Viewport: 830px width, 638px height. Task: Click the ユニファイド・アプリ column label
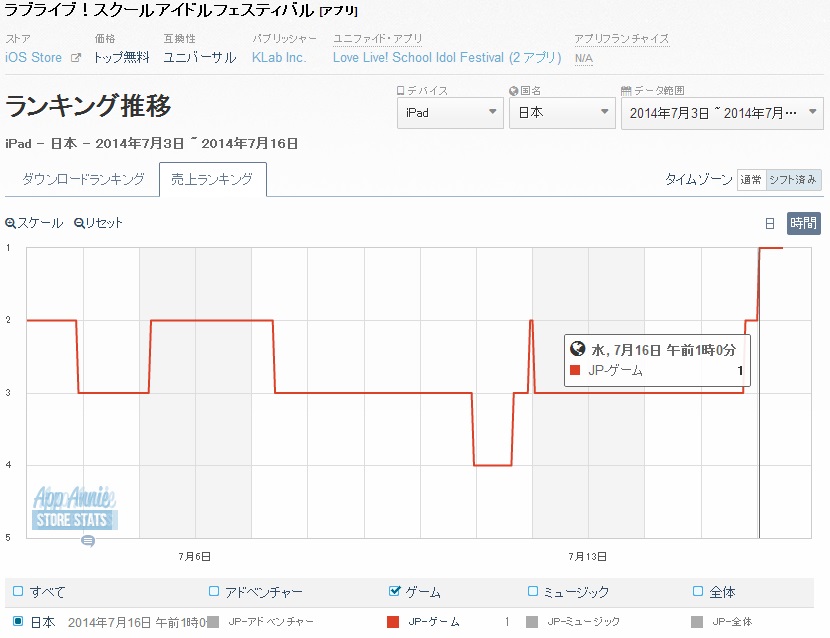(378, 39)
